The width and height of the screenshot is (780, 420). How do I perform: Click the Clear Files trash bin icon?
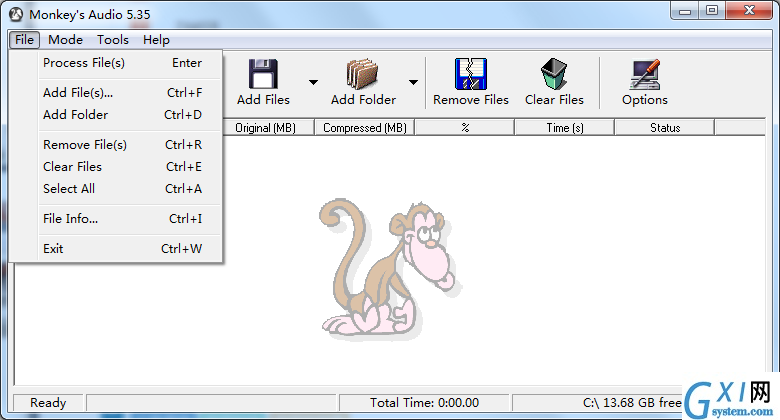554,74
